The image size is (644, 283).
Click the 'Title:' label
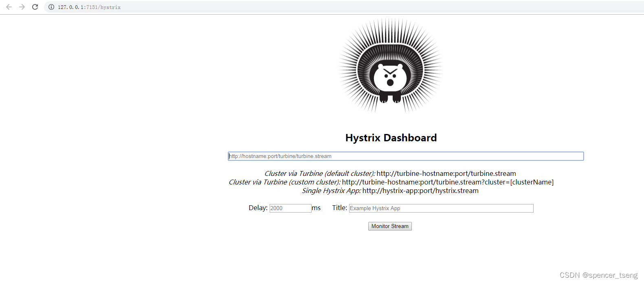(x=340, y=208)
